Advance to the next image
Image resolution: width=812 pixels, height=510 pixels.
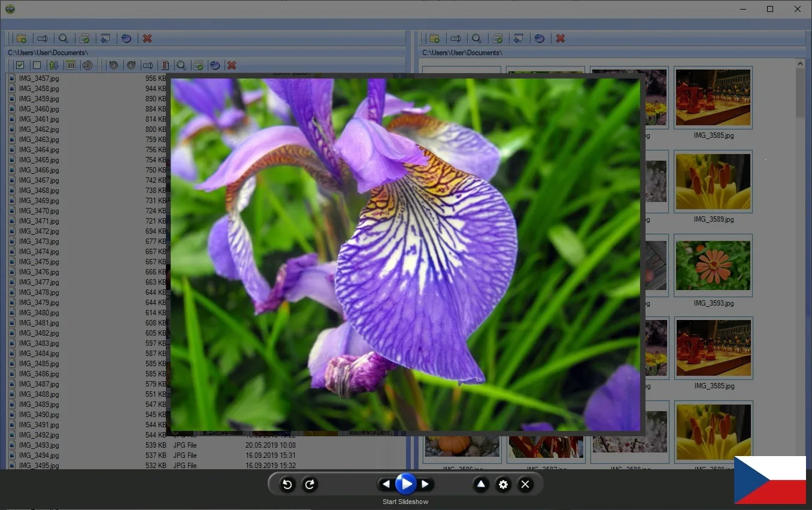tap(426, 484)
